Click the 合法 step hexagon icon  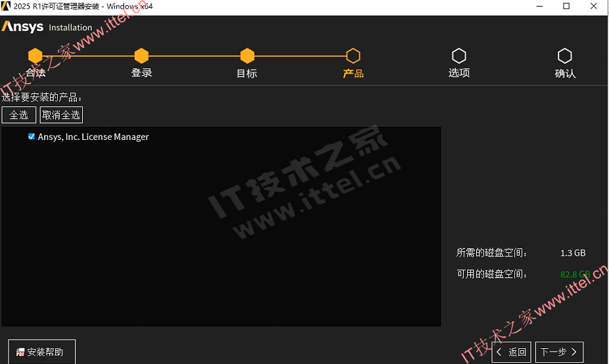coord(35,56)
